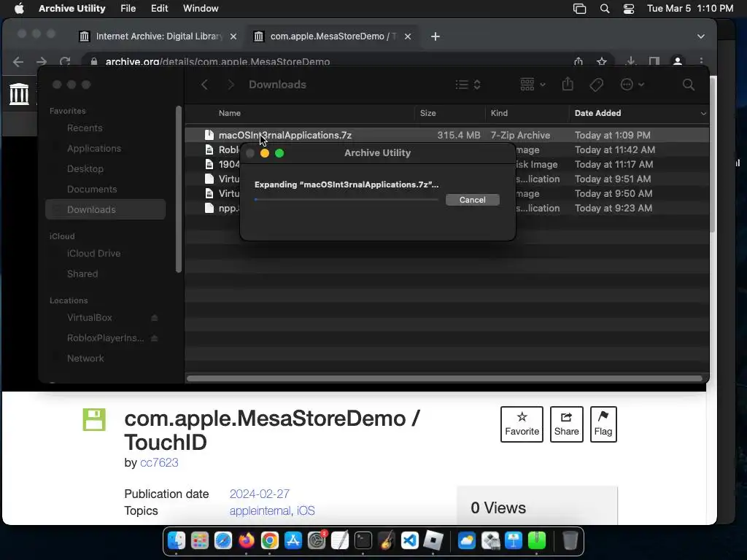Select iCloud Drive in Finder sidebar
The height and width of the screenshot is (560, 747).
[94, 253]
